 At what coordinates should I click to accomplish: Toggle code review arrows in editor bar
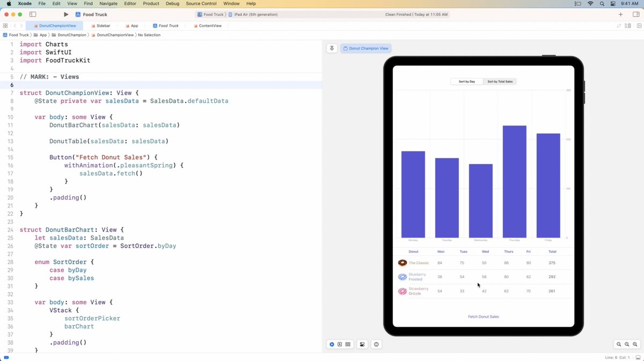(619, 26)
